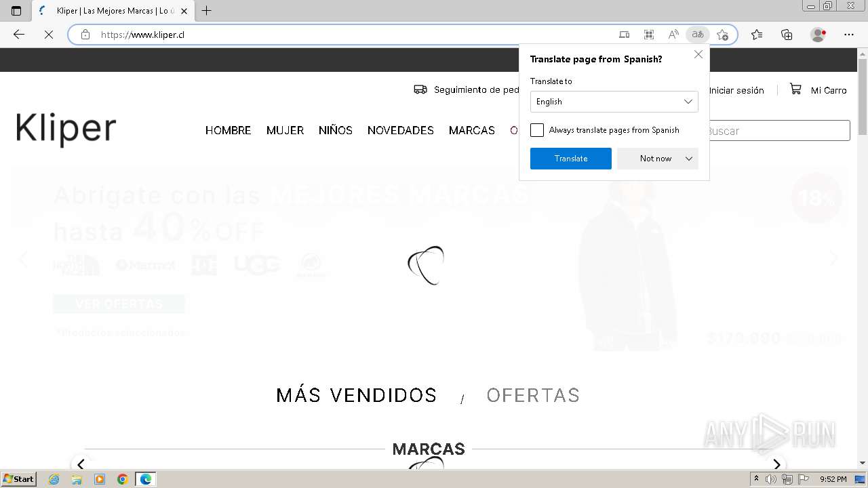
Task: Open Edge settings and more menu
Action: pyautogui.click(x=849, y=35)
